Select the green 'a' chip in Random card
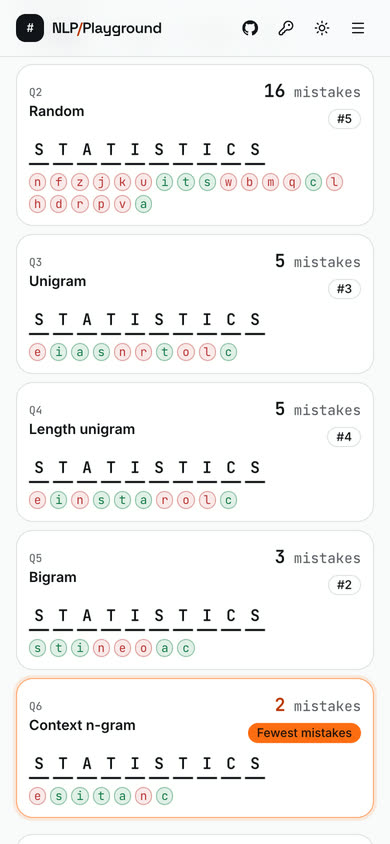The image size is (390, 844). [x=143, y=204]
